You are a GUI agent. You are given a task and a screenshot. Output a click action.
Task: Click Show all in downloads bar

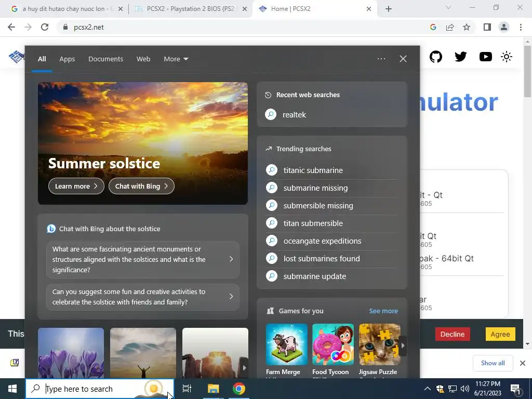(493, 363)
